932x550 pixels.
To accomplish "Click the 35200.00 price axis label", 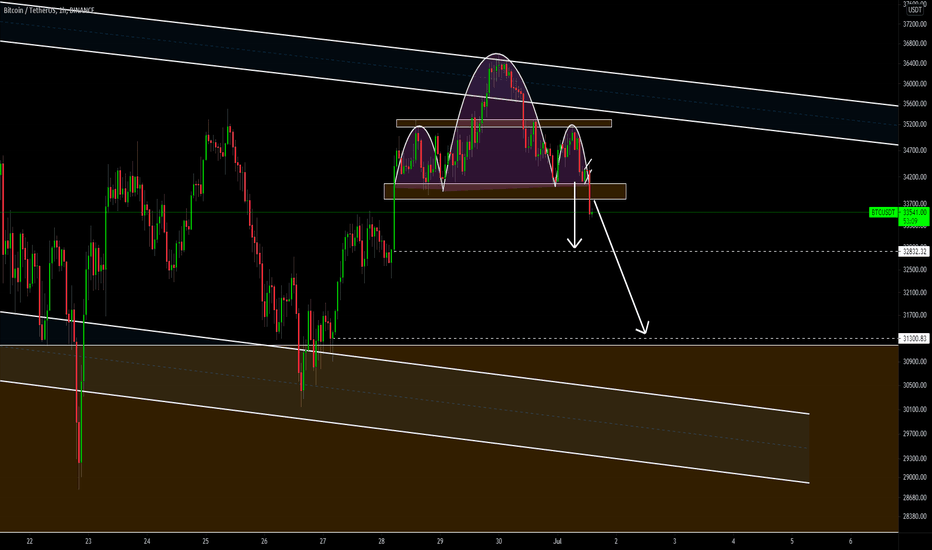I will tap(915, 124).
